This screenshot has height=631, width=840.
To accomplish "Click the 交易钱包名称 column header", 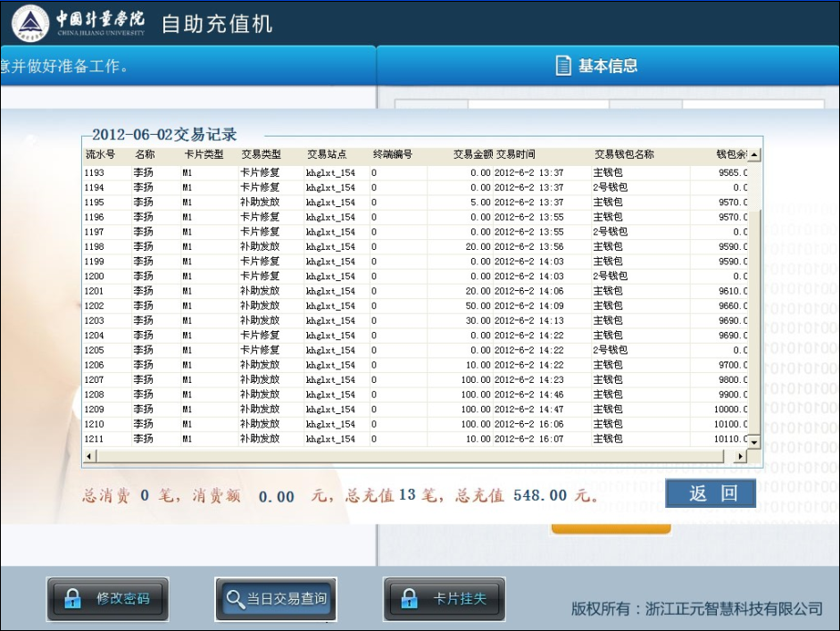I will point(624,154).
